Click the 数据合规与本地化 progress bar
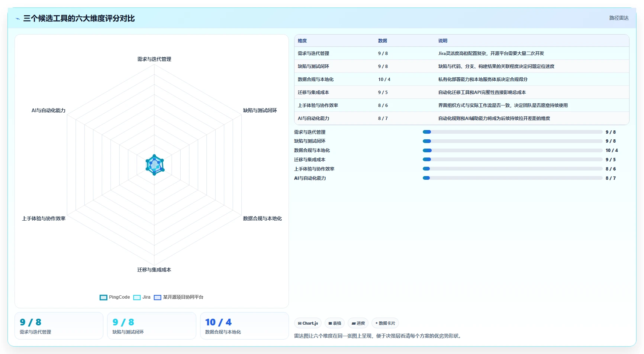The height and width of the screenshot is (354, 644). click(x=512, y=150)
